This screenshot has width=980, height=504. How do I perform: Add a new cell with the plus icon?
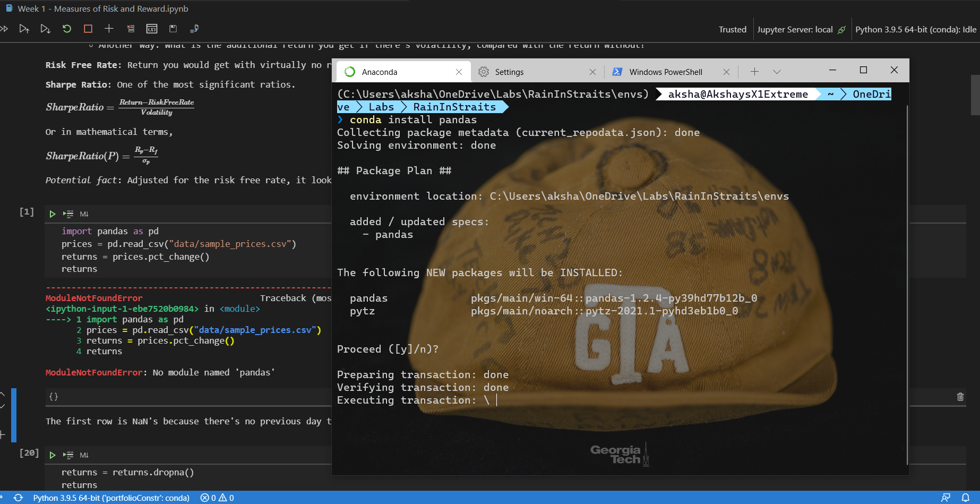tap(109, 29)
